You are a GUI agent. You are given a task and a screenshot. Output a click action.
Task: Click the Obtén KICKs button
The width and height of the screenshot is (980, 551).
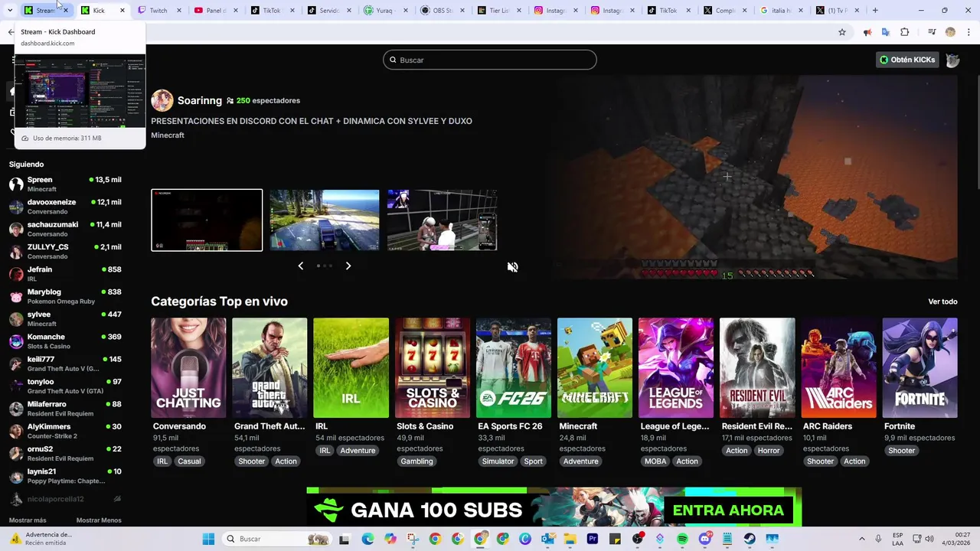907,60
